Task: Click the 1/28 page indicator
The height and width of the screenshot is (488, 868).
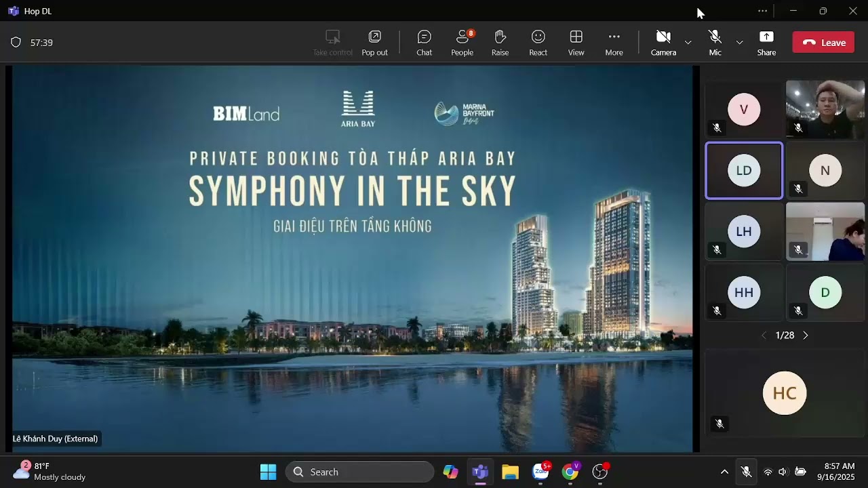Action: [x=785, y=335]
